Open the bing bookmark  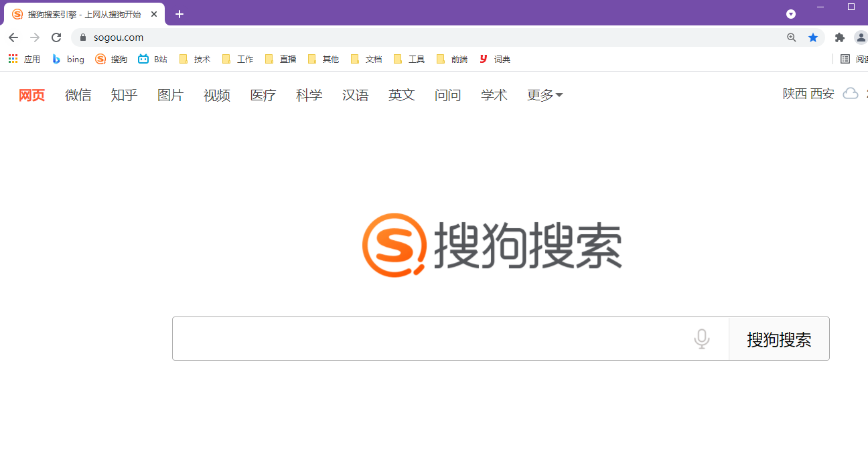coord(68,59)
